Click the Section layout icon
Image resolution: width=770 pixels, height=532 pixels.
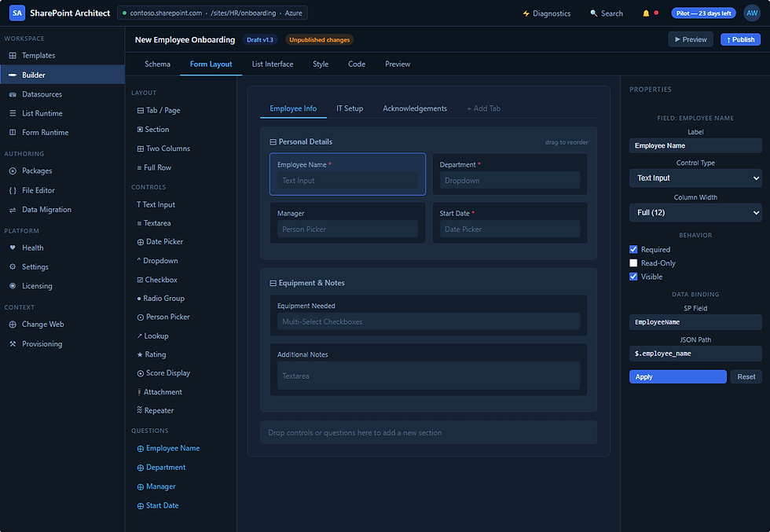(x=140, y=130)
